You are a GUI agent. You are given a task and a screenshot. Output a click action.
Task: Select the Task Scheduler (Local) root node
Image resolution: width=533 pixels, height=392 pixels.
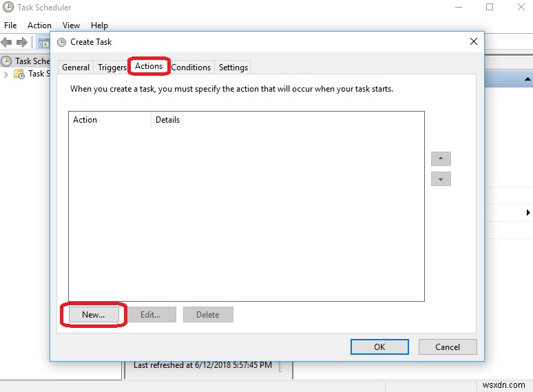tap(25, 61)
